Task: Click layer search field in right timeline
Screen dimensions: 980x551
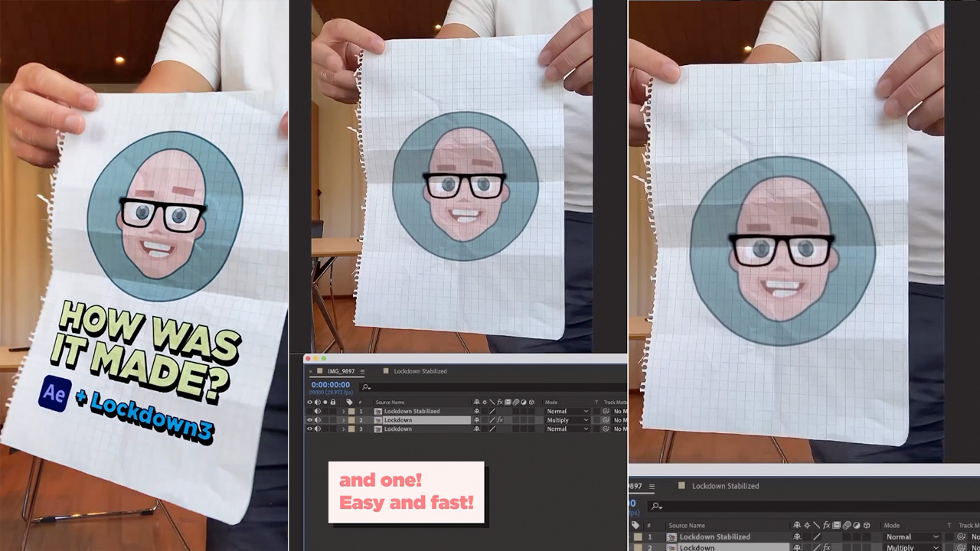Action: click(x=814, y=507)
